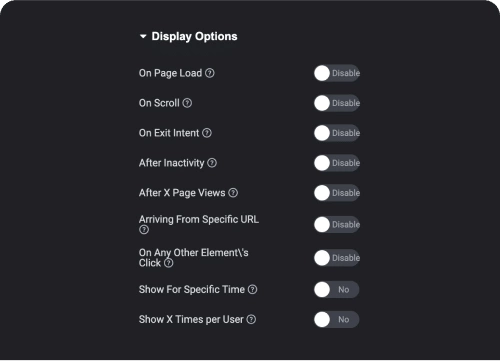Click the help icon beside On Page Load
The image size is (500, 361).
210,73
